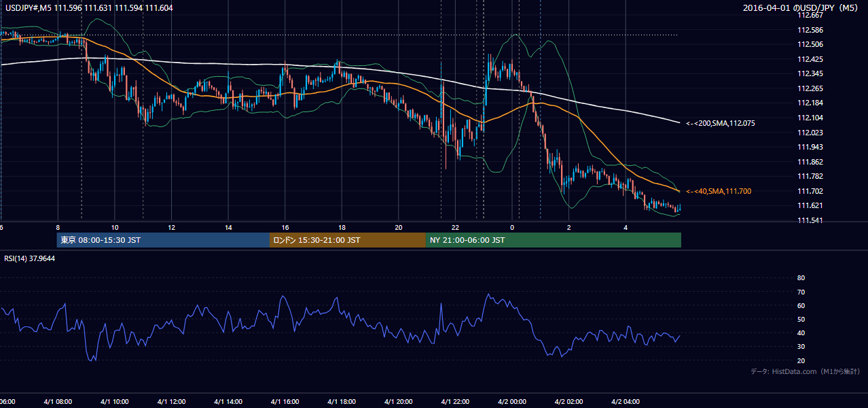Click the RSI axis level 50
868x408 pixels.
pyautogui.click(x=801, y=319)
